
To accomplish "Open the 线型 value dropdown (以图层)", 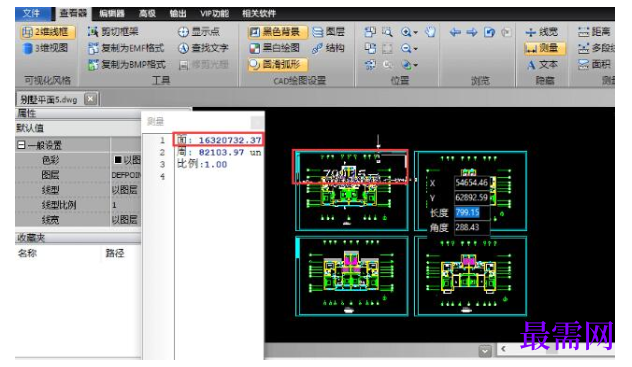I will tap(126, 190).
